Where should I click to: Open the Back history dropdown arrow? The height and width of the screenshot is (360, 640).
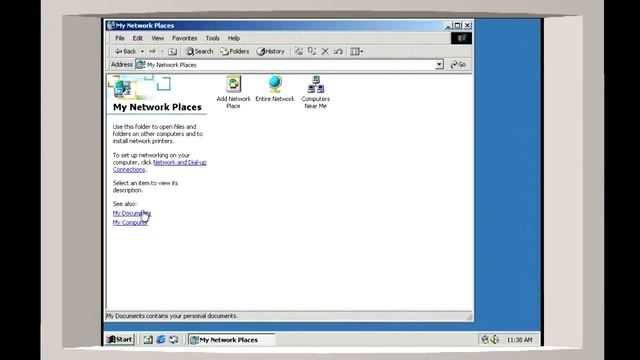pyautogui.click(x=142, y=51)
